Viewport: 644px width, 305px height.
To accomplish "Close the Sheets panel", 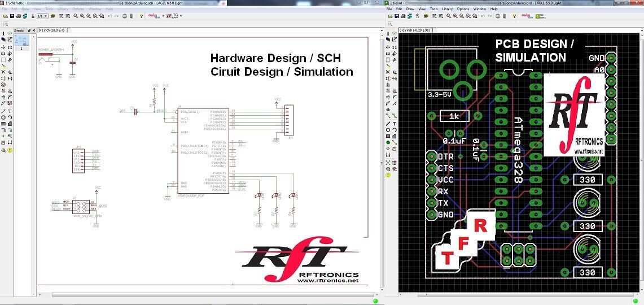I will (33, 30).
